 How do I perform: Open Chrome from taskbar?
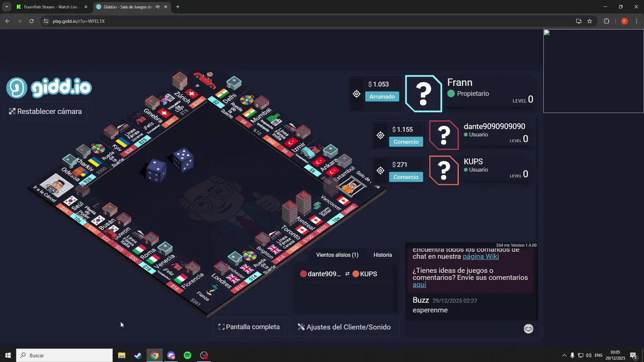(x=154, y=355)
